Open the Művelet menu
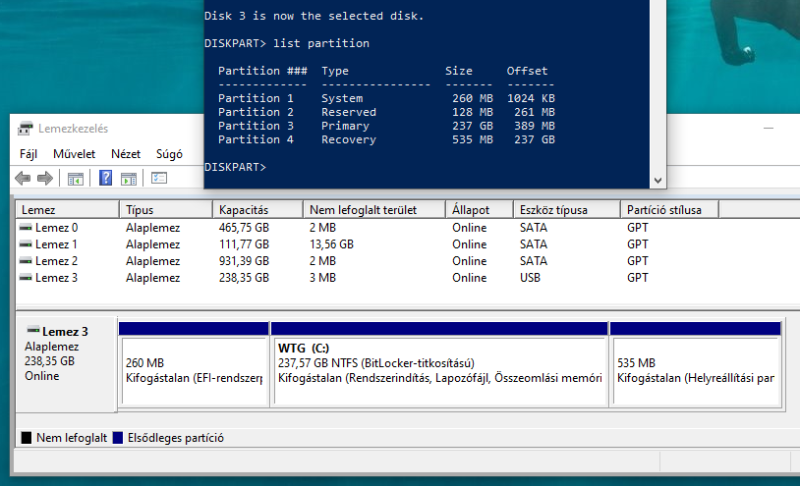The height and width of the screenshot is (486, 800). coord(74,154)
